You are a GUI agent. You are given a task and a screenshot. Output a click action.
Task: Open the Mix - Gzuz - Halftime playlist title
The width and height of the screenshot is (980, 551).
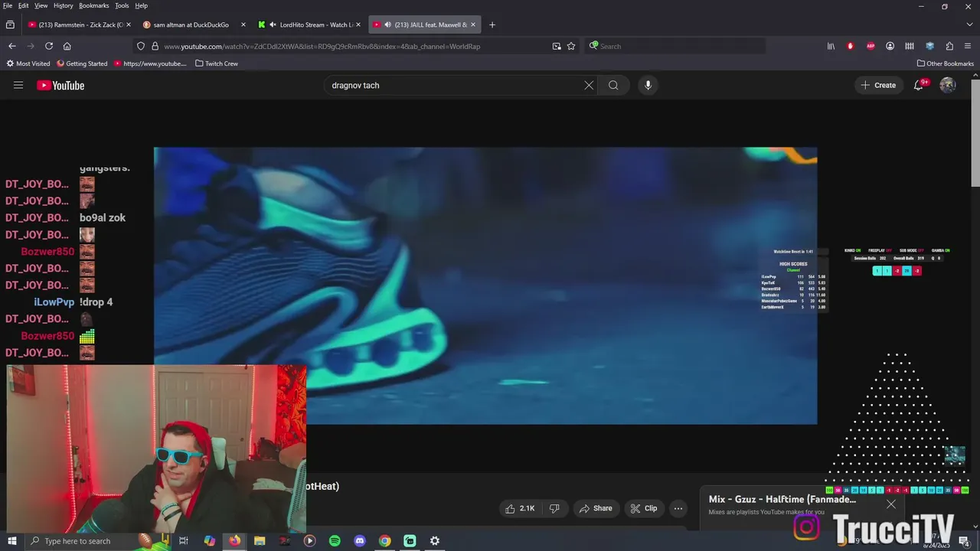coord(782,499)
